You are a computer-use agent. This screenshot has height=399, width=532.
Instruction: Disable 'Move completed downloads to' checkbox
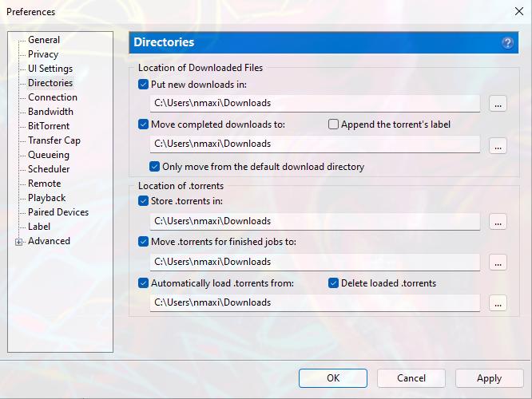click(x=143, y=124)
